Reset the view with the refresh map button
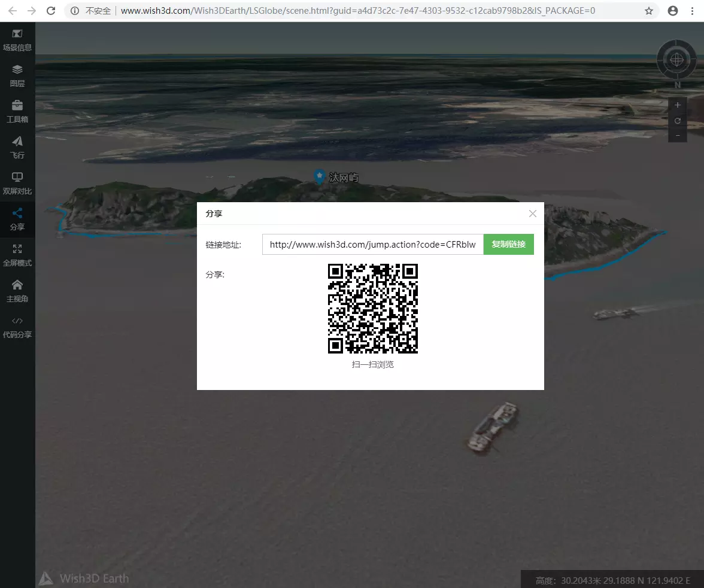Image resolution: width=704 pixels, height=588 pixels. point(678,121)
